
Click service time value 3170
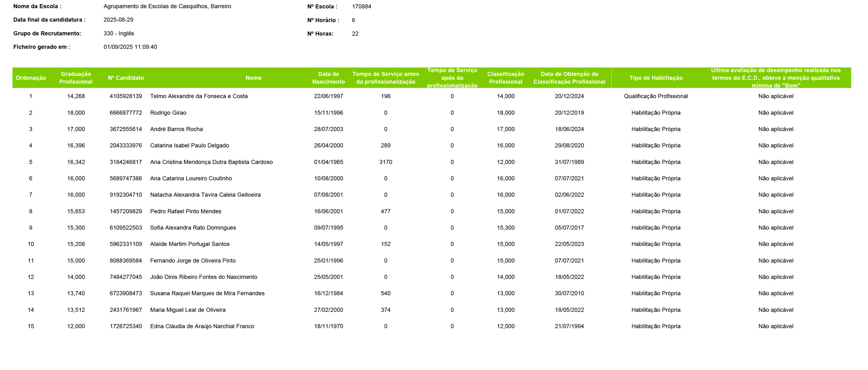(386, 162)
